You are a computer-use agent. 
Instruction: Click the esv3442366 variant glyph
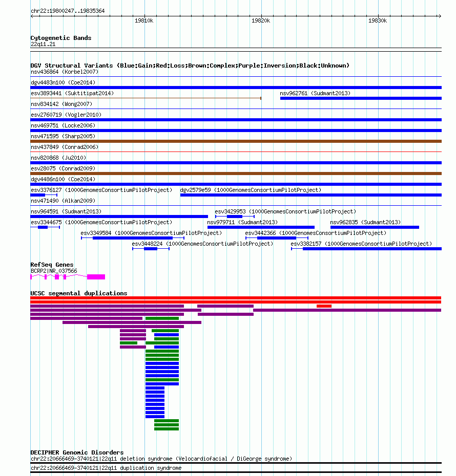[277, 238]
